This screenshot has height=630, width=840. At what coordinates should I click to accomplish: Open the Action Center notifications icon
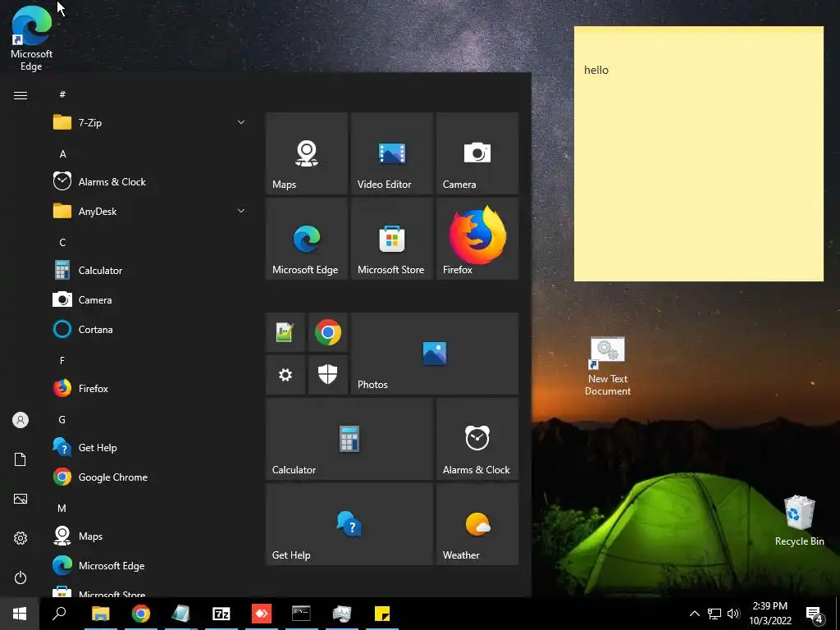(x=815, y=614)
